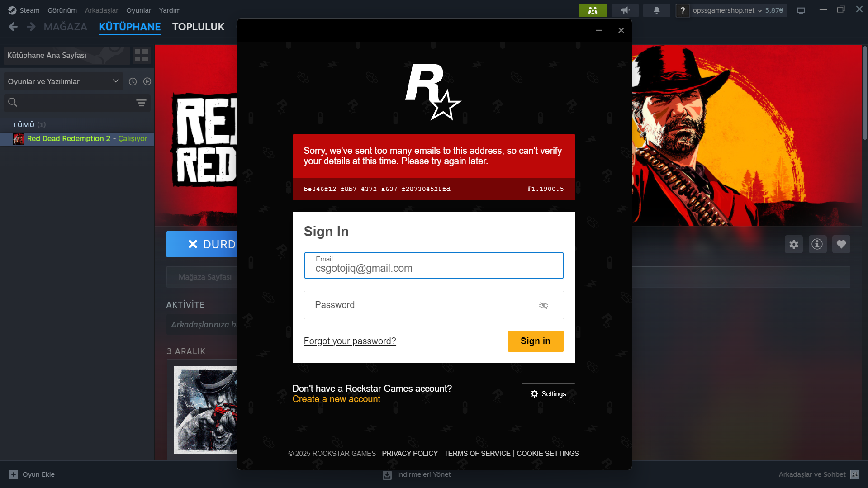Viewport: 868px width, 488px height.
Task: Open the game settings gear icon
Action: [794, 244]
